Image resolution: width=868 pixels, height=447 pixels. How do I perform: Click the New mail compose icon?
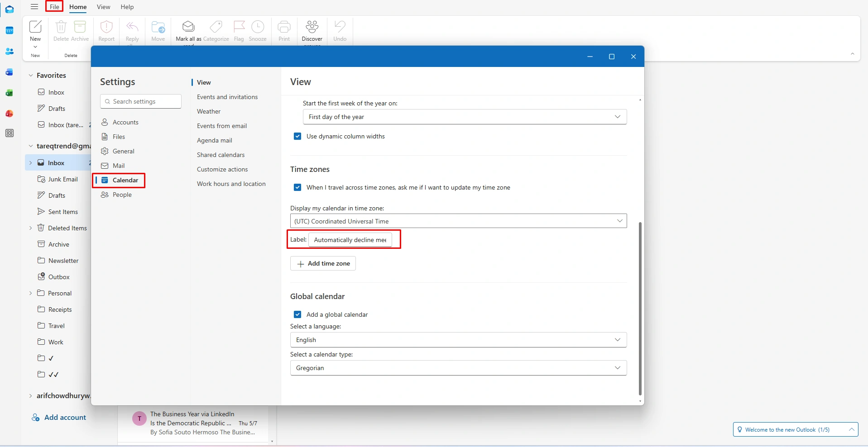(35, 27)
